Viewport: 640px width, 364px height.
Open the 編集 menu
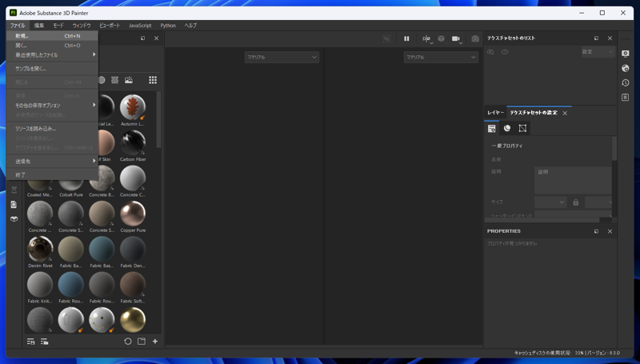[x=39, y=26]
